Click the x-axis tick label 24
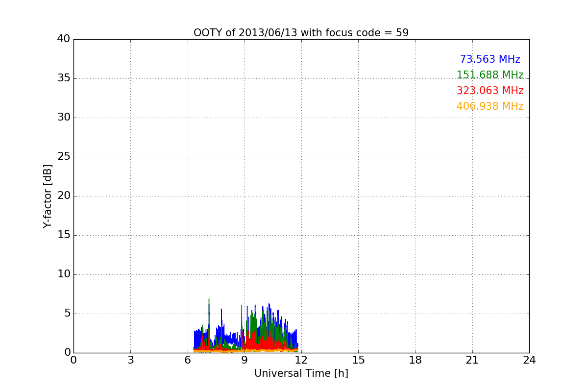Screen dimensions: 588x392 pyautogui.click(x=529, y=360)
